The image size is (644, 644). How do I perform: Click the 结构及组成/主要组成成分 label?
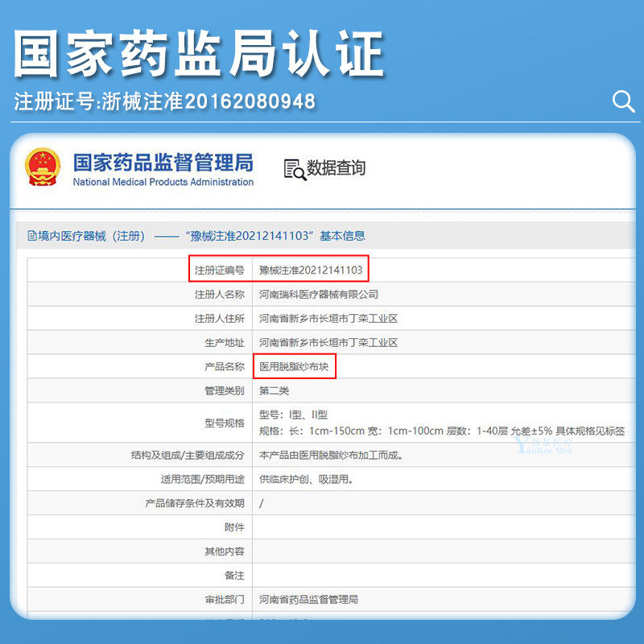coord(188,455)
